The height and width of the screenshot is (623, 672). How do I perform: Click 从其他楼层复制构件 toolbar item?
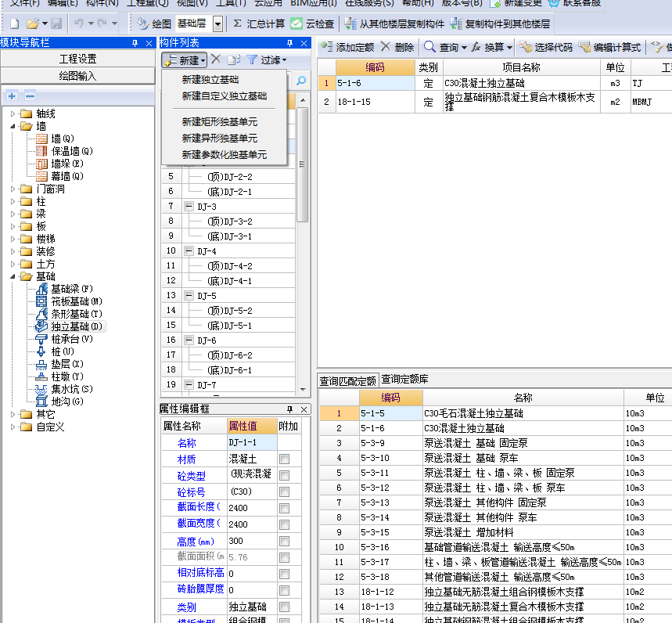click(x=394, y=24)
